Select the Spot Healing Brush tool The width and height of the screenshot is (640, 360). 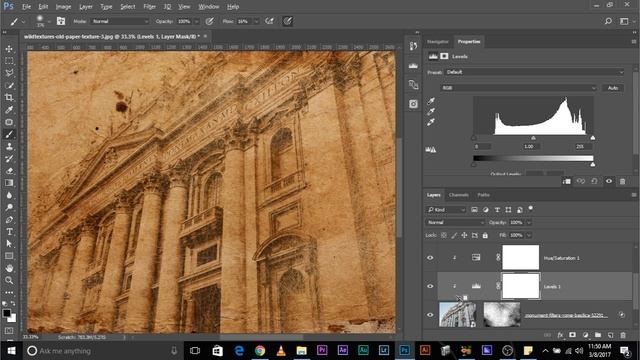coord(9,122)
